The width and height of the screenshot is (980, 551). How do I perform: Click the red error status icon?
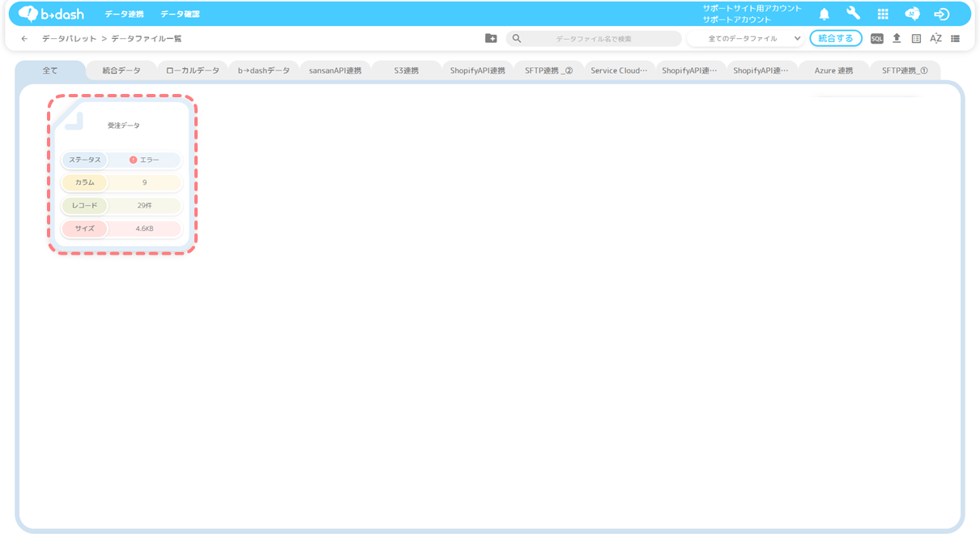134,160
